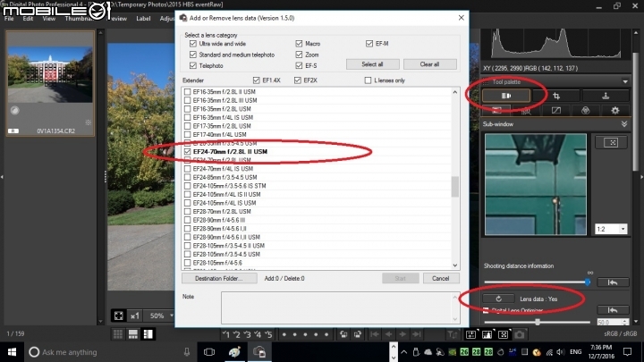Show hidden system tray icons
The width and height of the screenshot is (644, 362).
pos(404,352)
